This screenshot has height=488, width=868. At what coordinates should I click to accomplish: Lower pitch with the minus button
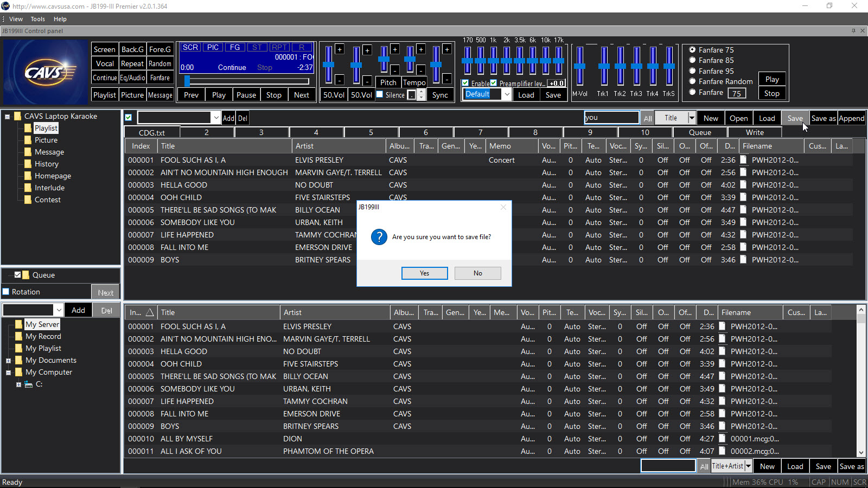(x=395, y=70)
